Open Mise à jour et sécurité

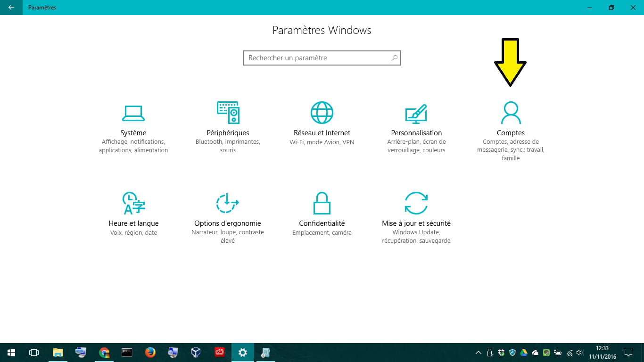coord(416,218)
